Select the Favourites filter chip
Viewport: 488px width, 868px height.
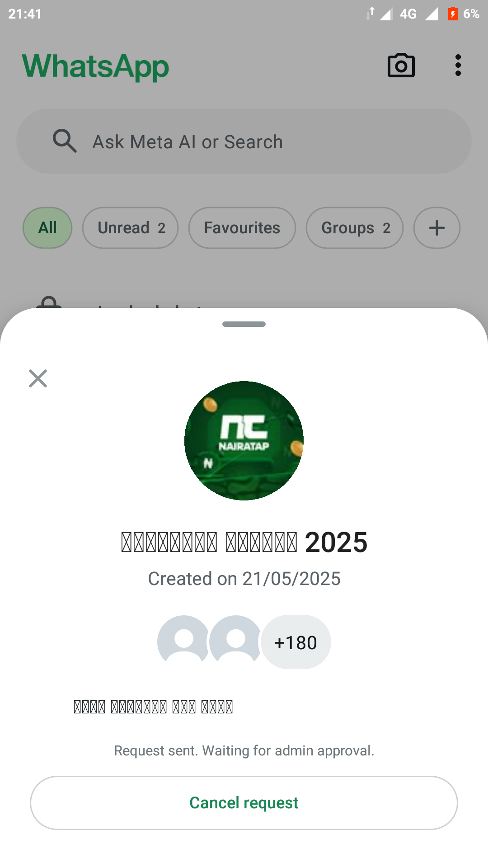242,228
